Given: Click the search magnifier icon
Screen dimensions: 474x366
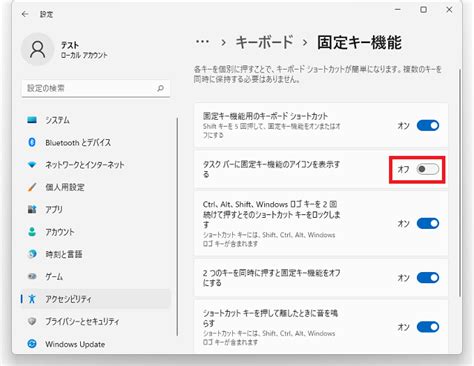Looking at the screenshot, I should click(x=160, y=88).
